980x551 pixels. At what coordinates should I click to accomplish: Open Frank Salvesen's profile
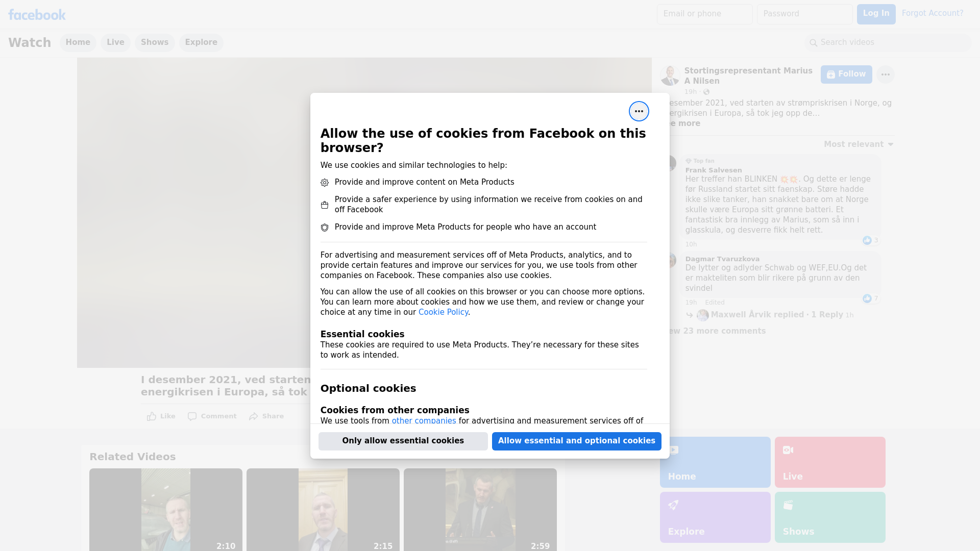click(713, 170)
